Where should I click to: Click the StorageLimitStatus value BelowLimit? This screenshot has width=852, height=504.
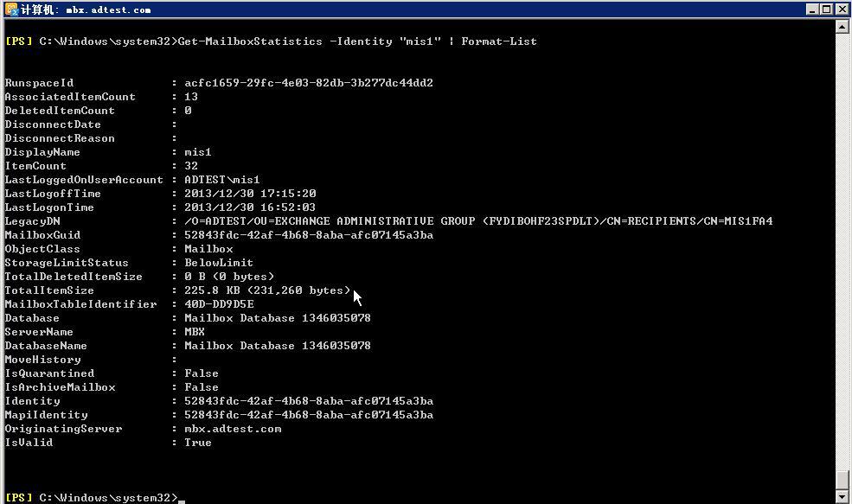[219, 263]
